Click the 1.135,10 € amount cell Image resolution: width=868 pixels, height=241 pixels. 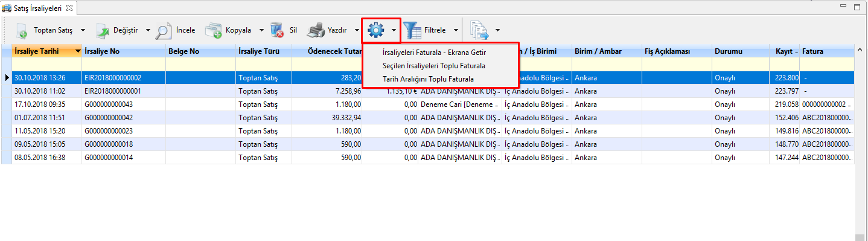coord(391,91)
